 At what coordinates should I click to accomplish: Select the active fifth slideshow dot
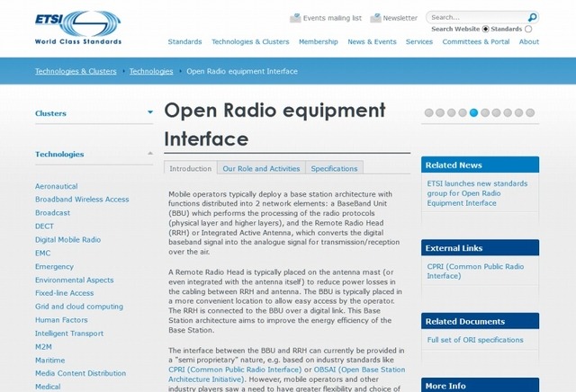[x=474, y=112]
